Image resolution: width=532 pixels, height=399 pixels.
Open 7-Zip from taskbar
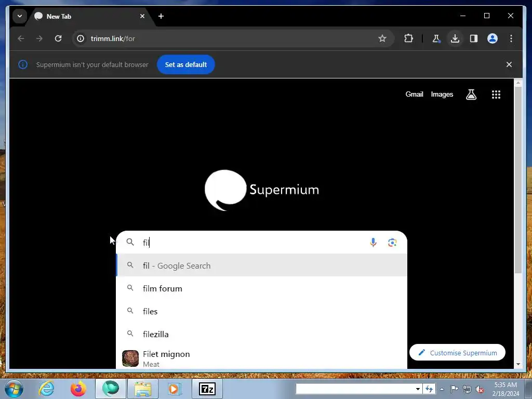[x=207, y=389]
